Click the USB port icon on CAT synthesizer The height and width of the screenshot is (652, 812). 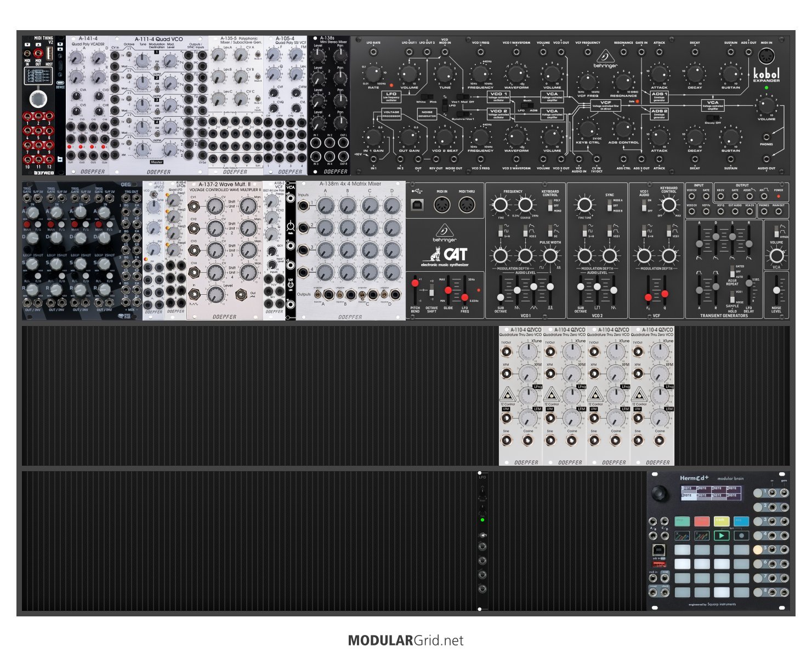click(418, 205)
